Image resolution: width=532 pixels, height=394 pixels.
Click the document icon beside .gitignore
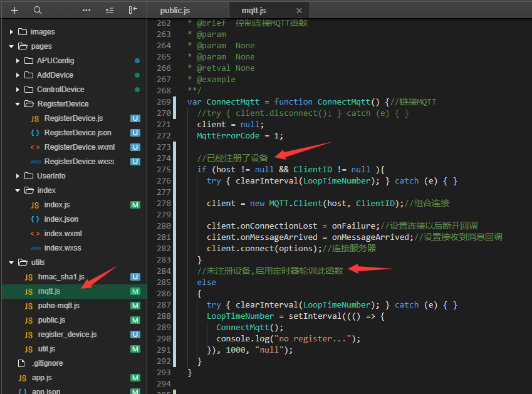point(21,363)
